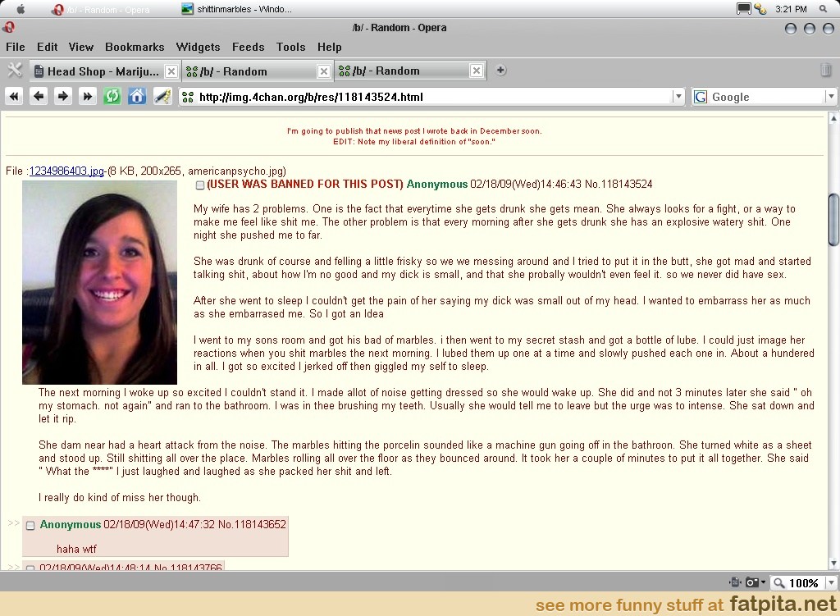840x616 pixels.
Task: Check the box beside reply No.118143652
Action: (x=30, y=526)
